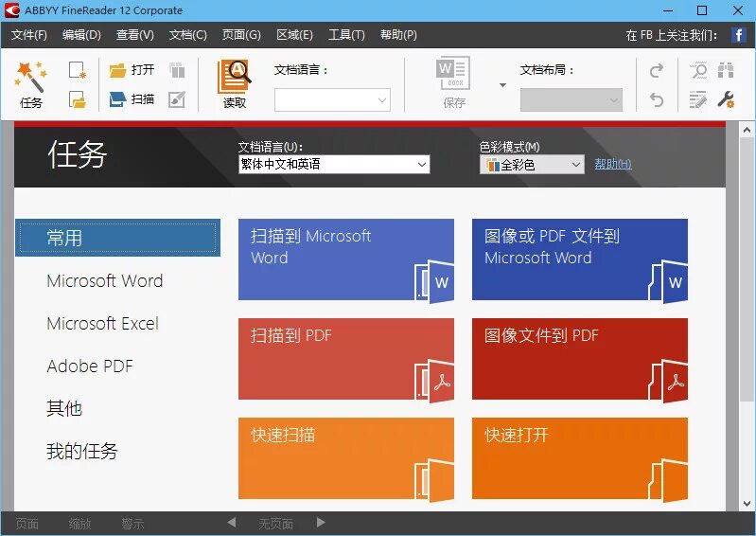Start the 快速扫描 task
The width and height of the screenshot is (756, 536).
point(346,458)
